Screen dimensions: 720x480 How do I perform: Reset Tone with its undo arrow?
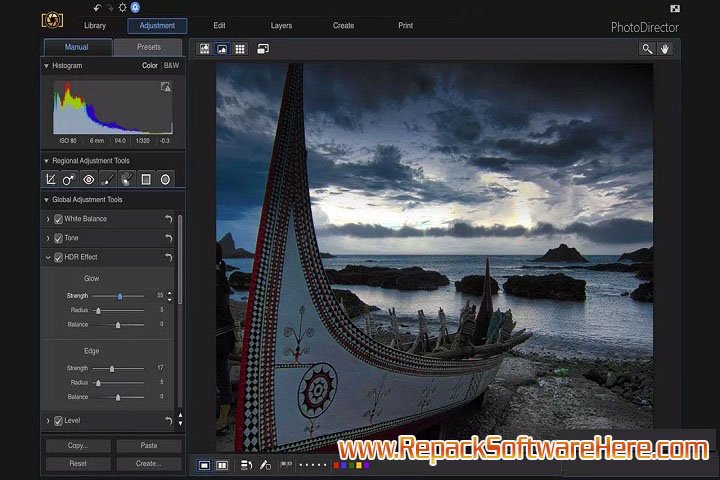pos(169,238)
